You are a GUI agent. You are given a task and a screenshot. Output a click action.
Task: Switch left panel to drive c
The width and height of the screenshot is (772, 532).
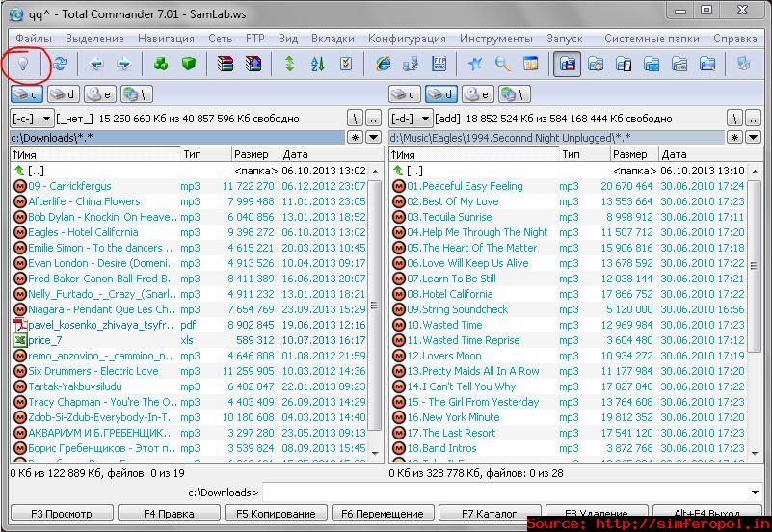click(27, 94)
